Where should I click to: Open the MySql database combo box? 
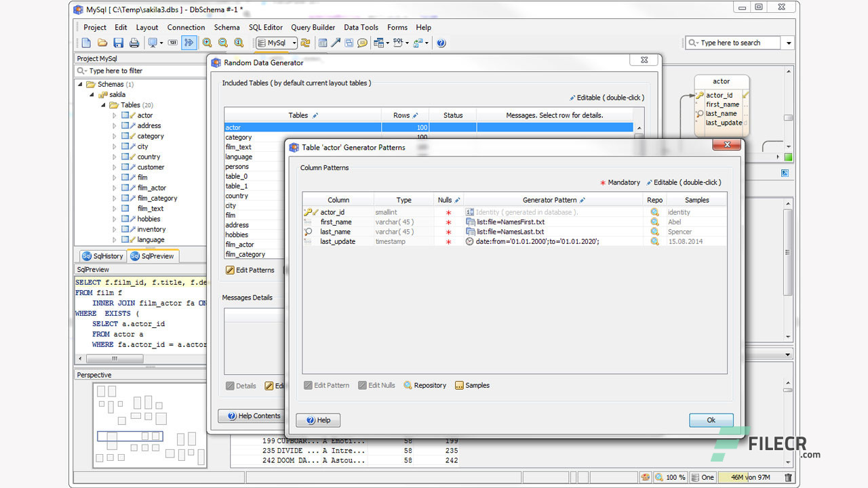pyautogui.click(x=277, y=43)
